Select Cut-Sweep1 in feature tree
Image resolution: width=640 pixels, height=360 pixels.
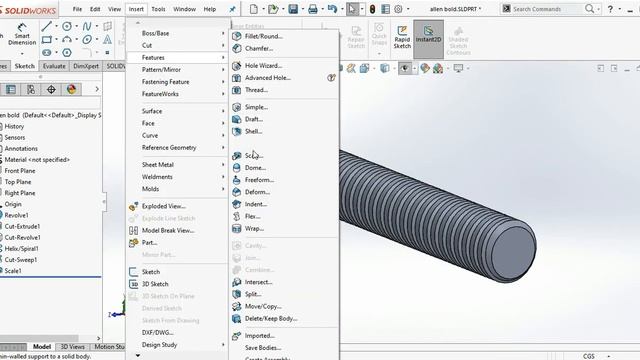pos(20,260)
